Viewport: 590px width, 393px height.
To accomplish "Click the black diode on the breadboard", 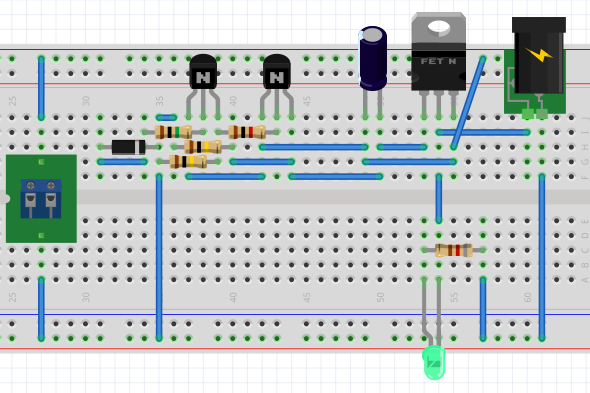I will (x=129, y=147).
